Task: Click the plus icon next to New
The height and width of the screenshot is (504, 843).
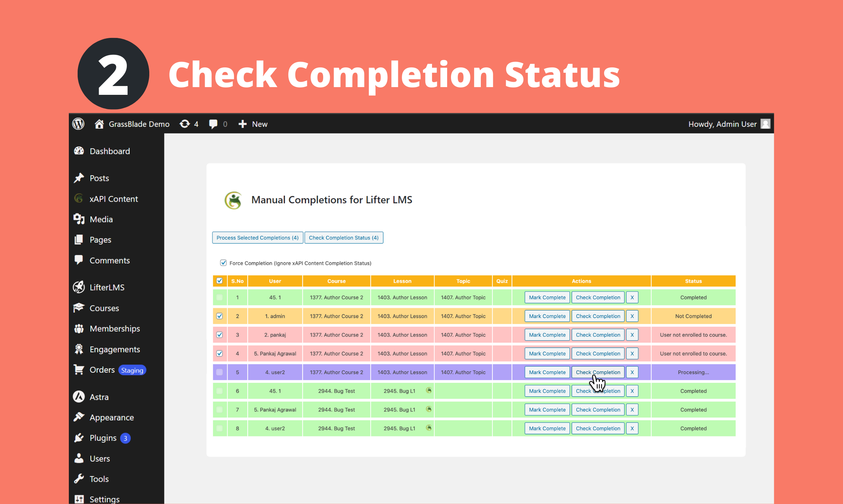Action: tap(242, 124)
